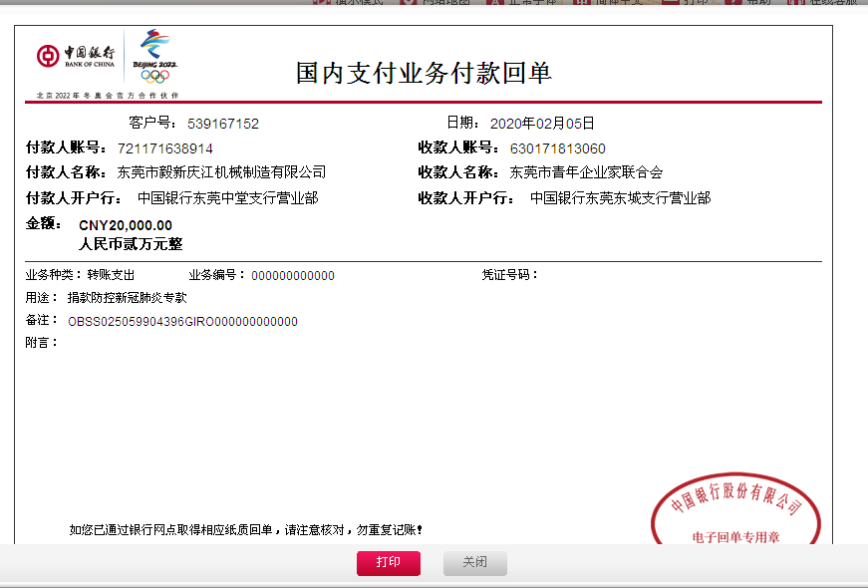
Task: Click the 北京2022年冬奥会官方合作伙伴 caption
Action: 108,96
